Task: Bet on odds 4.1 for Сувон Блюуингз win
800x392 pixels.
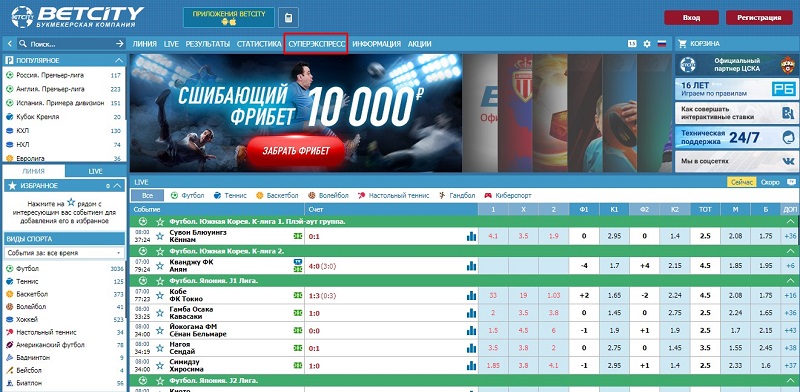Action: (x=493, y=236)
